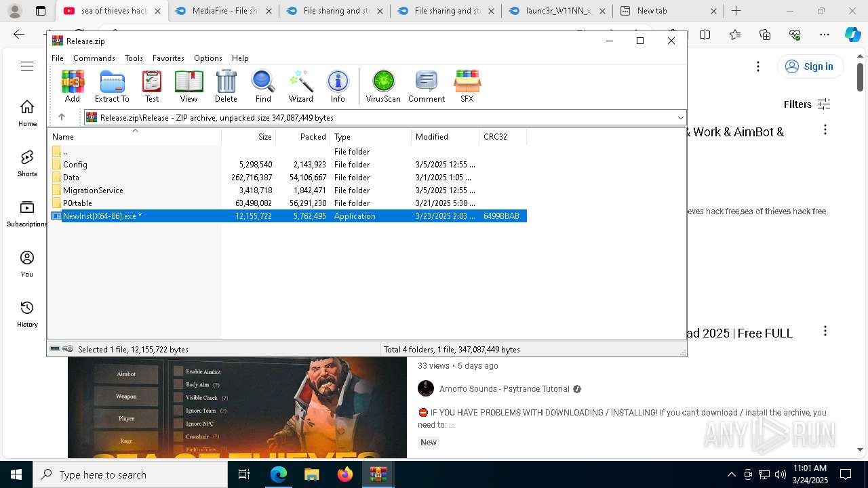Sort file list by Modified column

pyautogui.click(x=446, y=136)
